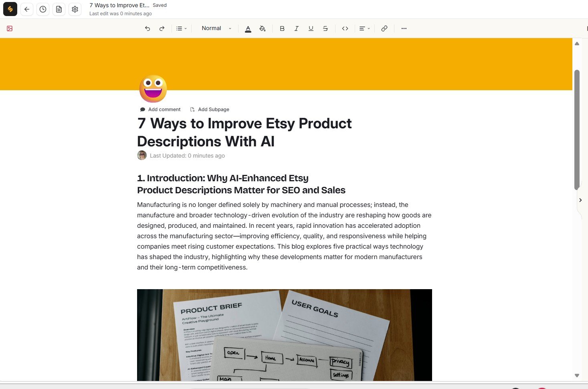Redo the last undone edit

(162, 28)
